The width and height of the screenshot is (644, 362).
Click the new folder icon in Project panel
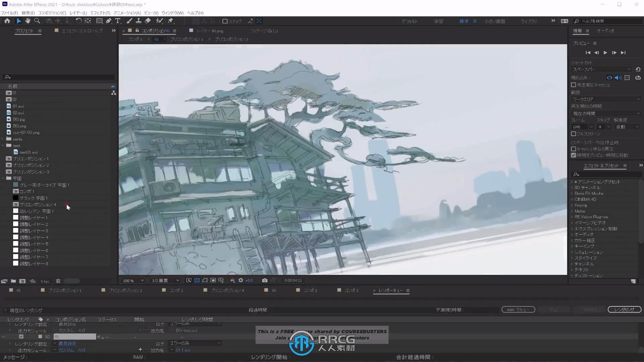pyautogui.click(x=13, y=281)
